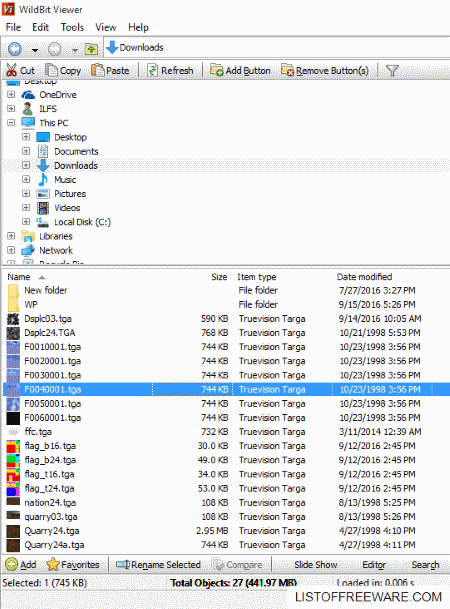Collapse the This PC tree node
450x609 pixels.
pyautogui.click(x=11, y=123)
